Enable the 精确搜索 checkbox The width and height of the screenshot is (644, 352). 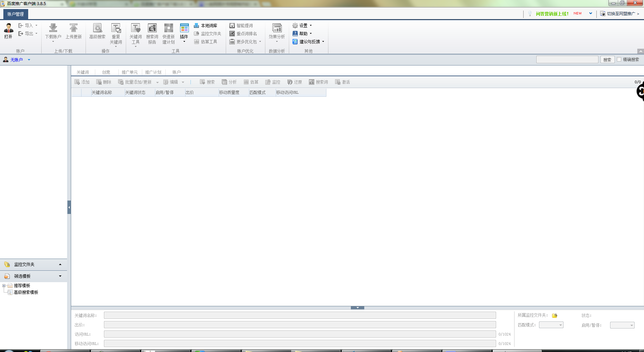[x=619, y=59]
